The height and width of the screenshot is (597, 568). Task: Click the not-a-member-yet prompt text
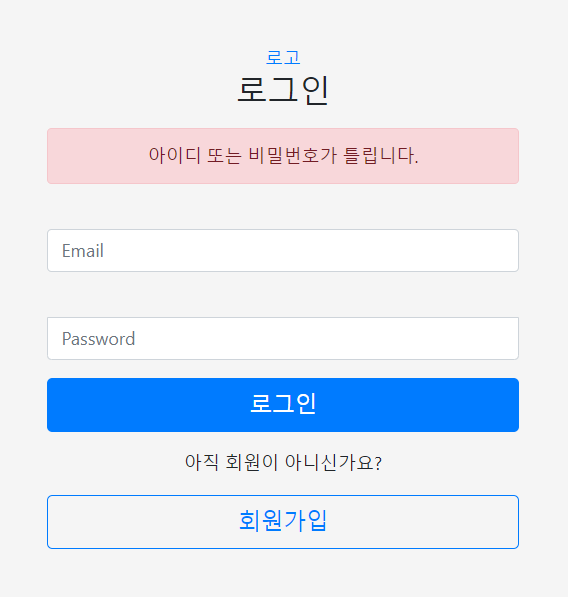(x=283, y=463)
